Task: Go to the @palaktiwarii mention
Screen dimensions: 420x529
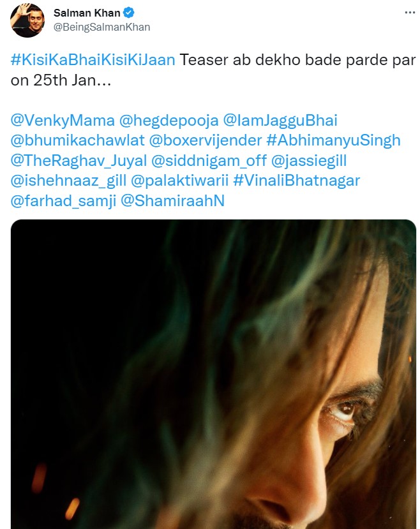Action: click(179, 181)
